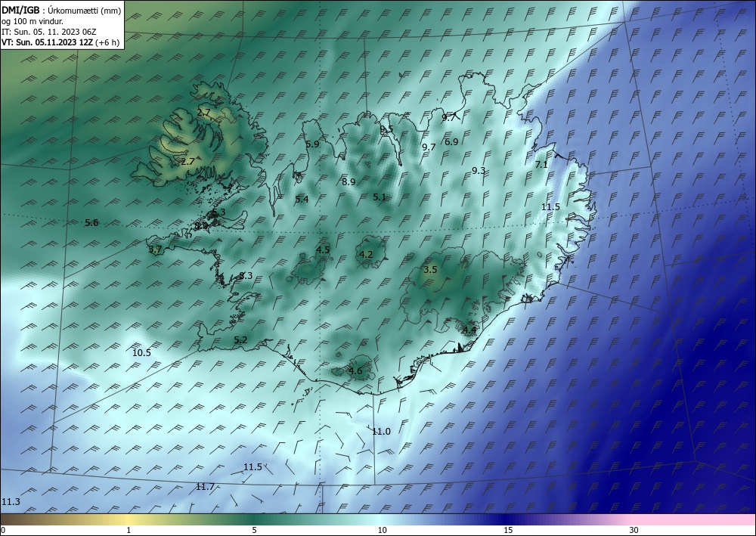Click the colour scale label 10
The height and width of the screenshot is (536, 756).
382,531
